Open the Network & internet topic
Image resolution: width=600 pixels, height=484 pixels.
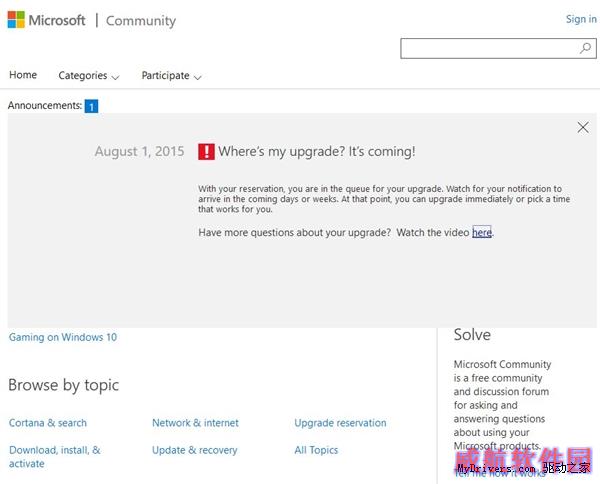coord(195,423)
